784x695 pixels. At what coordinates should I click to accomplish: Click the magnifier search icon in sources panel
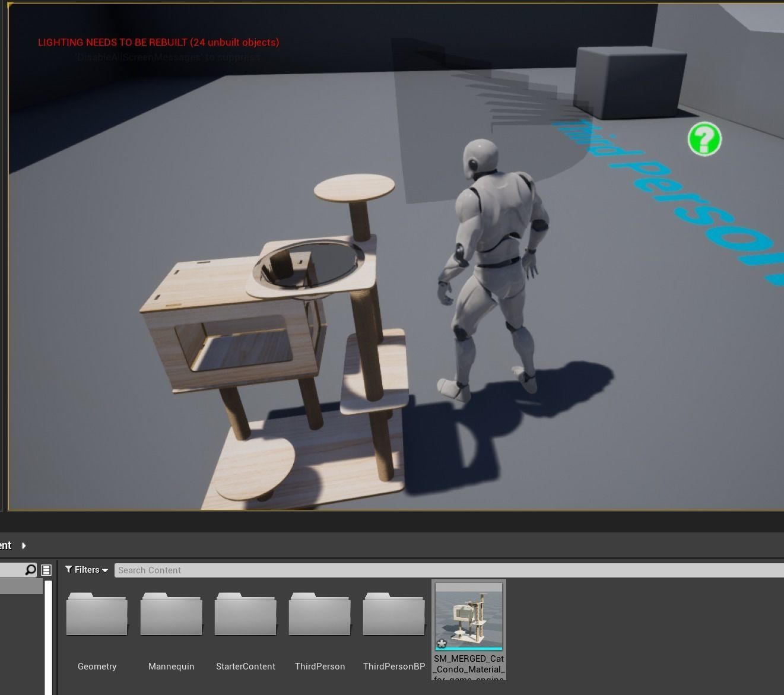(30, 570)
